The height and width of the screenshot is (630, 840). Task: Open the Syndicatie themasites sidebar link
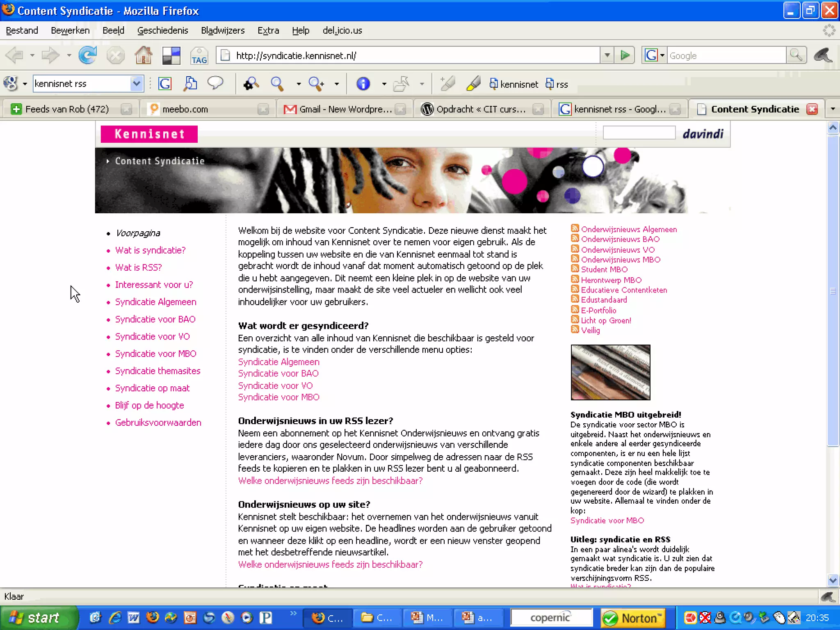click(x=157, y=371)
